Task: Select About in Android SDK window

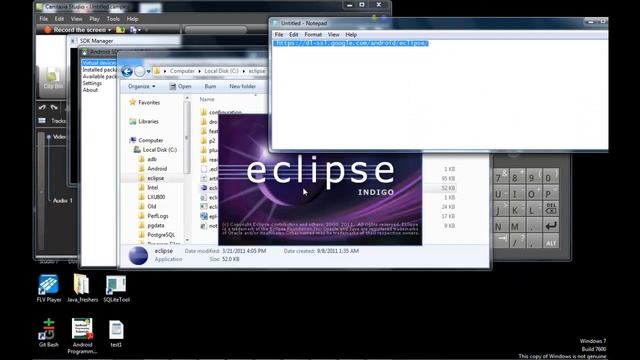Action: pyautogui.click(x=90, y=90)
